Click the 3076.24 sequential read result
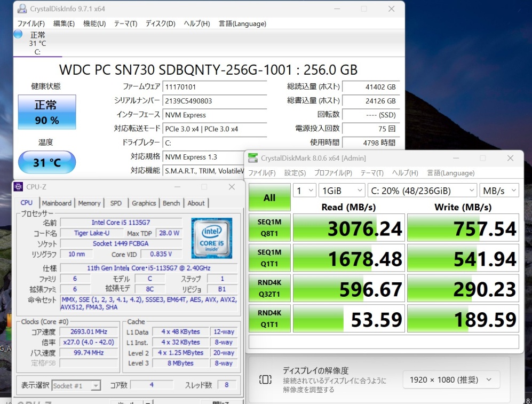 349,227
